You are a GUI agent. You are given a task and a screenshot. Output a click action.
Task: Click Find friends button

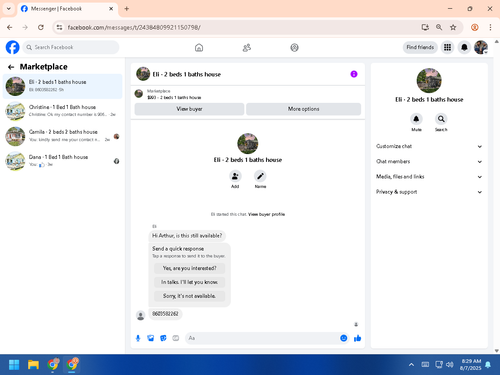(x=420, y=47)
